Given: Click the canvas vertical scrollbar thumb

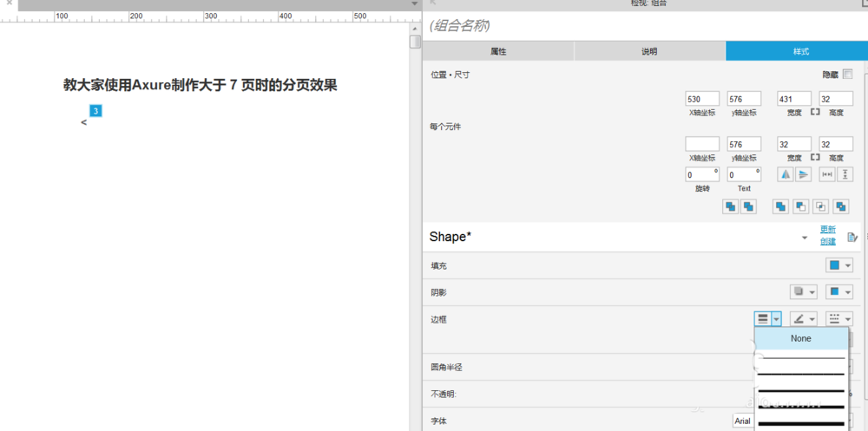Looking at the screenshot, I should pyautogui.click(x=415, y=42).
